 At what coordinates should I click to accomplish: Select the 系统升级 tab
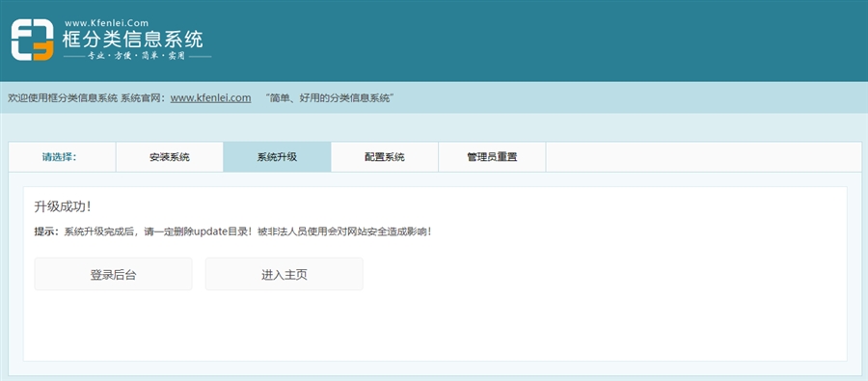277,157
